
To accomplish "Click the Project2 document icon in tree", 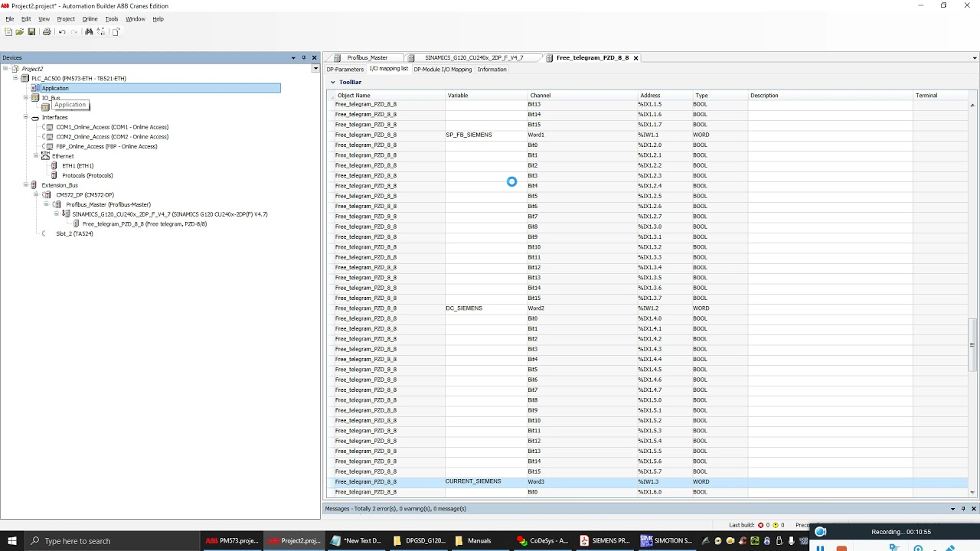I will [x=15, y=69].
